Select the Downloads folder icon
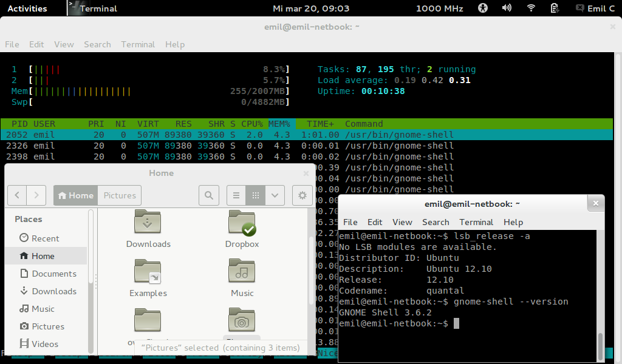 coord(148,222)
